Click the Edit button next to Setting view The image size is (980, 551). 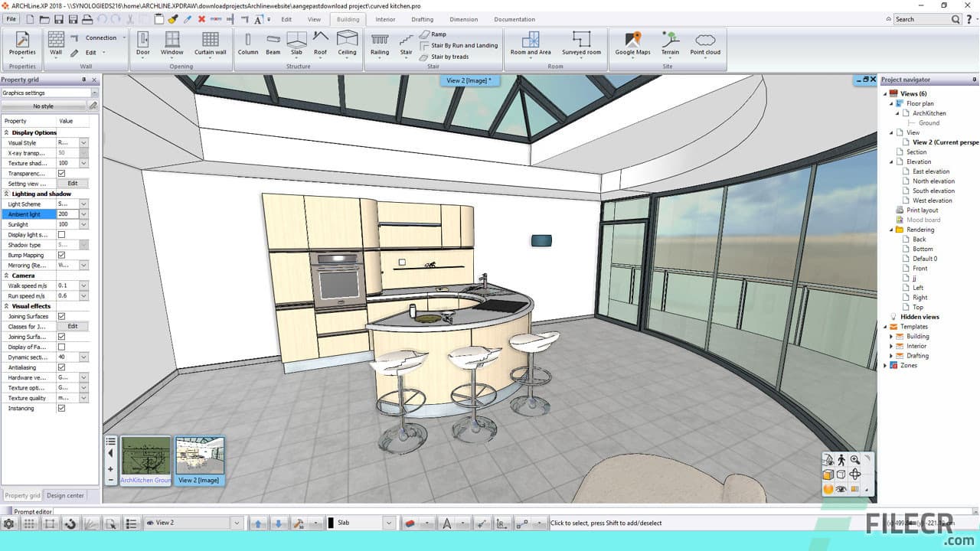point(74,183)
